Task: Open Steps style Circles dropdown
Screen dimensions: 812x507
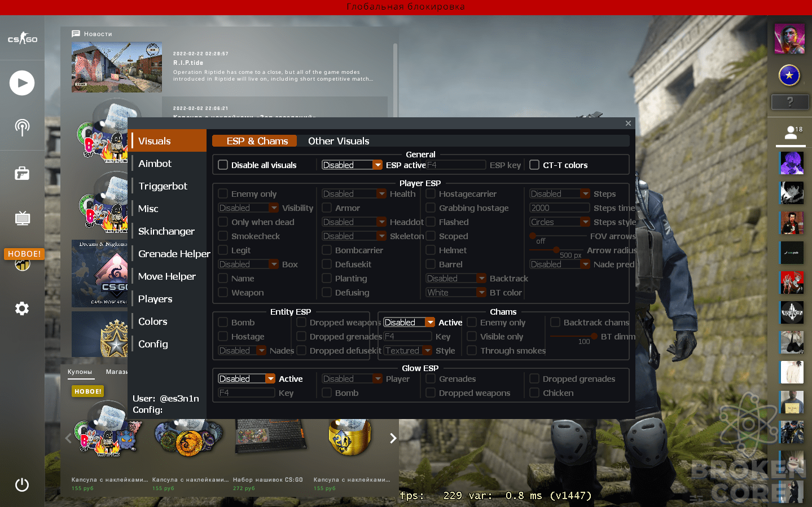Action: tap(560, 222)
